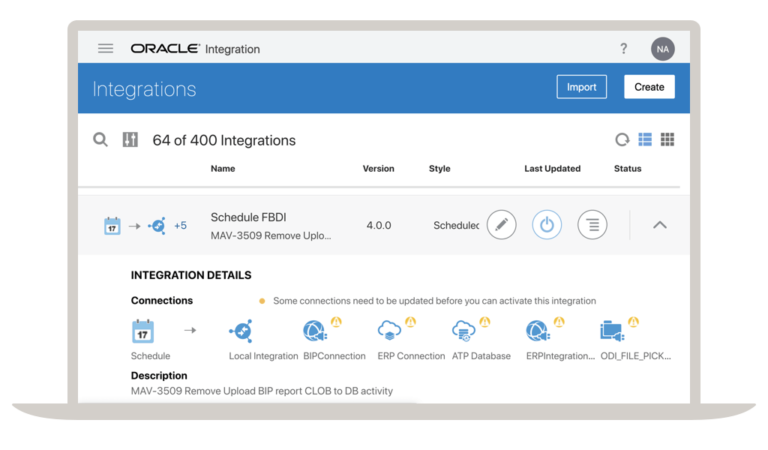This screenshot has width=768, height=450.
Task: Expand the +5 additional connections indicator
Action: point(180,226)
